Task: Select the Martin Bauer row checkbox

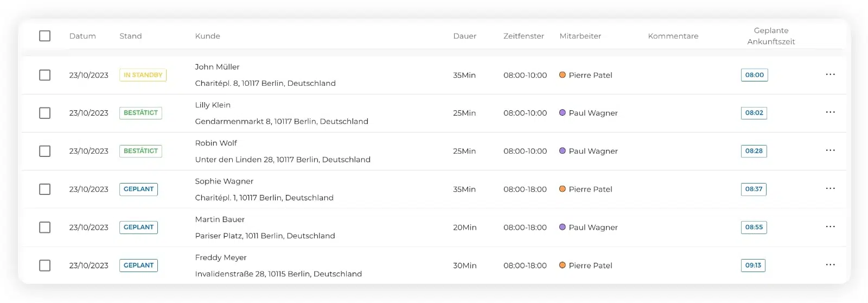Action: click(x=45, y=227)
